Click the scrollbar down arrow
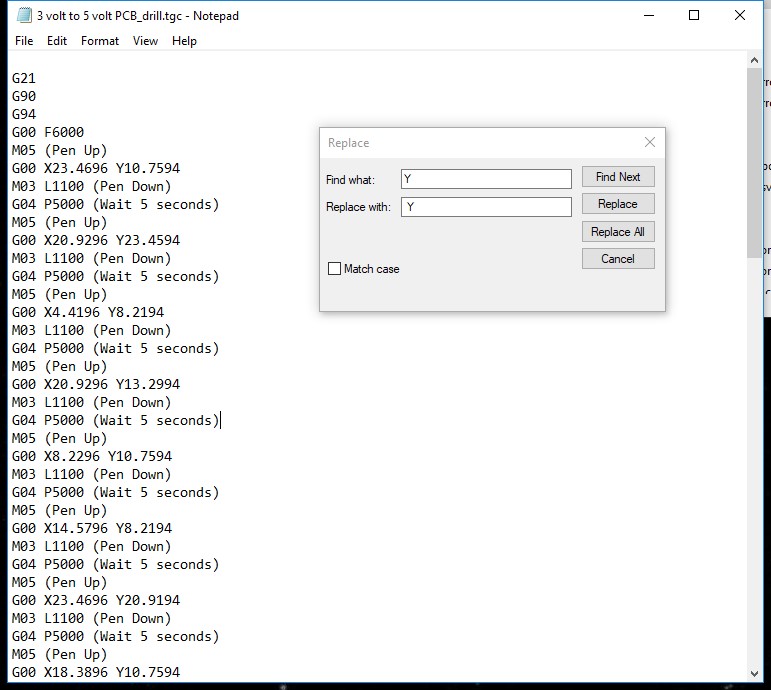Screen dimensions: 771x690 [x=754, y=673]
